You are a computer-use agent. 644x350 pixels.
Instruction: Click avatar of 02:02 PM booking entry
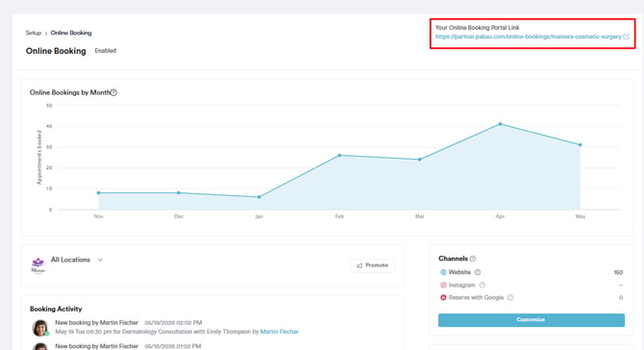[40, 328]
